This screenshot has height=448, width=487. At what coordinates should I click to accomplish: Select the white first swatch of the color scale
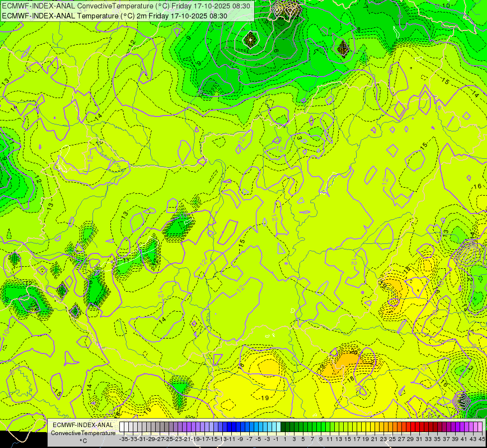point(122,427)
